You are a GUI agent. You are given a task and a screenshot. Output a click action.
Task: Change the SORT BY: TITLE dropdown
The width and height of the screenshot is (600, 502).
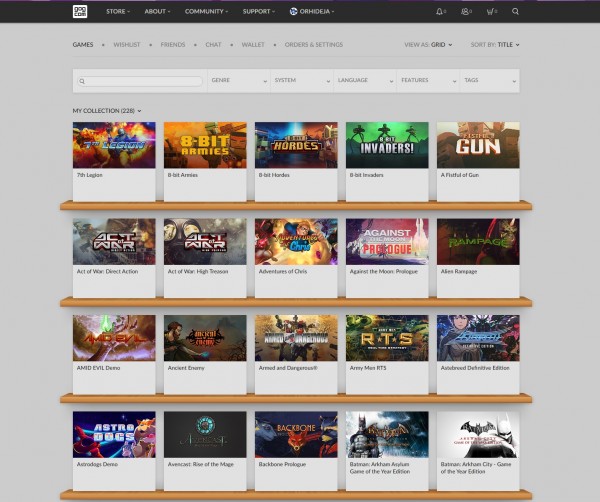(x=495, y=45)
